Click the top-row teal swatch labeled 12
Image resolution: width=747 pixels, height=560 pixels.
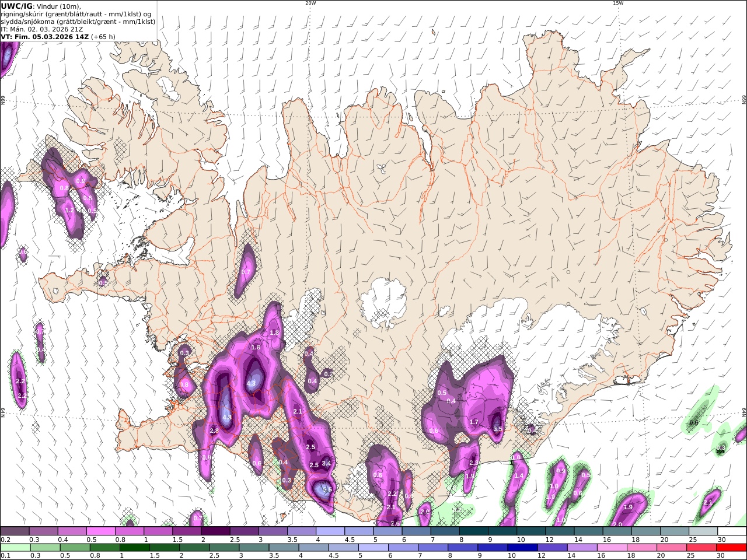point(559,531)
